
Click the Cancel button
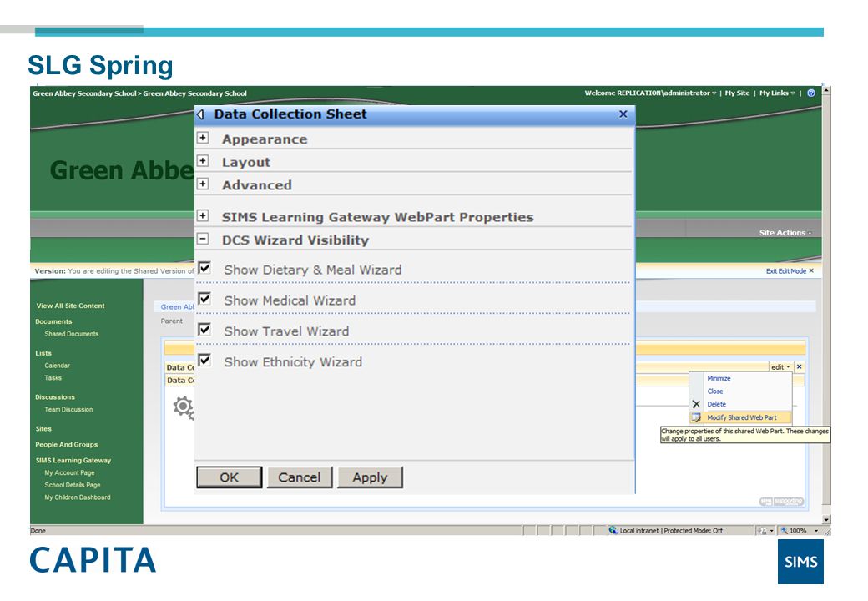pos(300,477)
